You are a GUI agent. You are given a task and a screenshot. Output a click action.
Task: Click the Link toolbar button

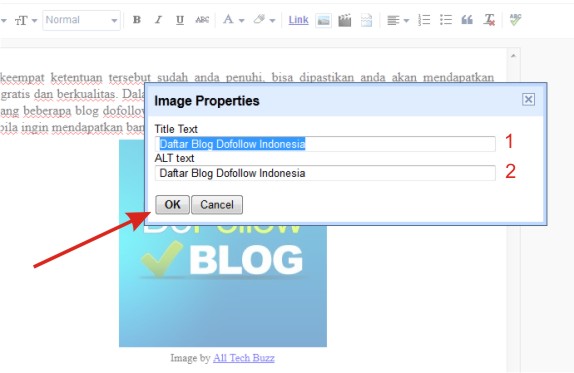point(298,20)
